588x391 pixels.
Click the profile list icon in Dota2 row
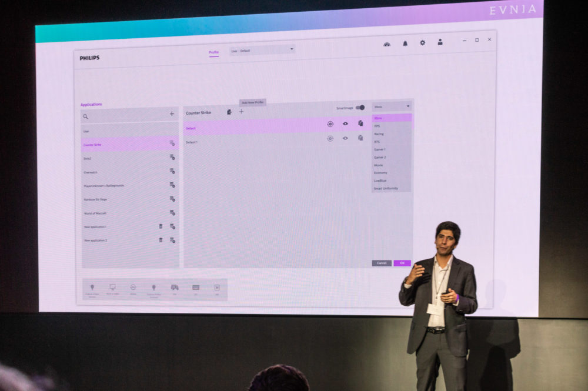pos(172,157)
